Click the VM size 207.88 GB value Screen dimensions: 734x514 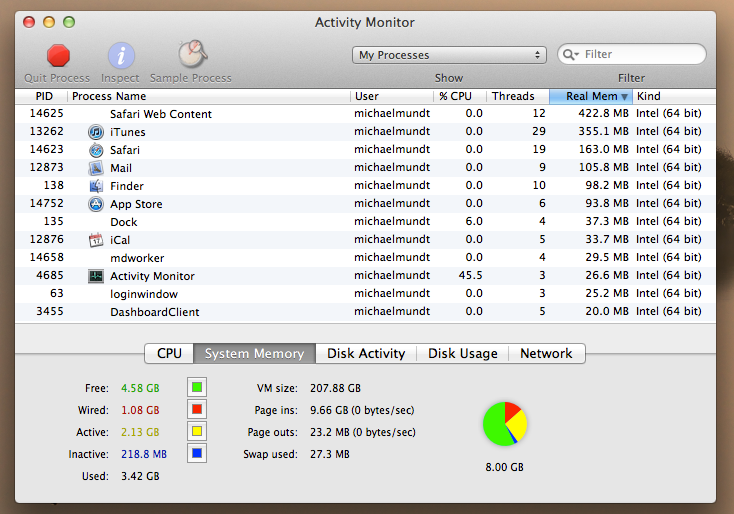(335, 389)
